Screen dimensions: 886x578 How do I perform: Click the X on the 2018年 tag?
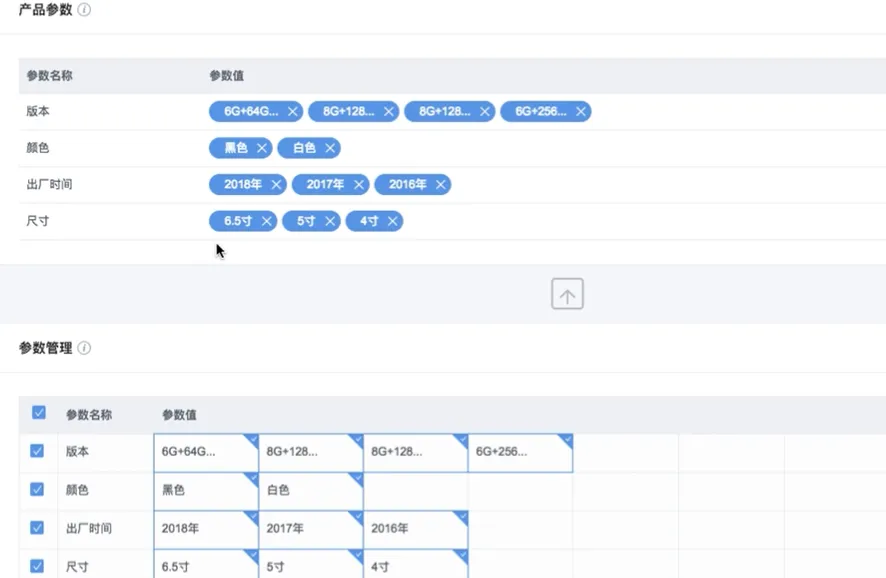click(x=276, y=185)
